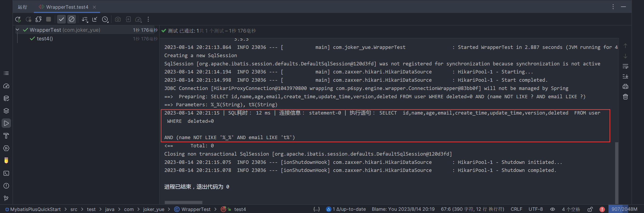The height and width of the screenshot is (213, 644).
Task: Toggle soft-wrap in console output
Action: (x=625, y=66)
